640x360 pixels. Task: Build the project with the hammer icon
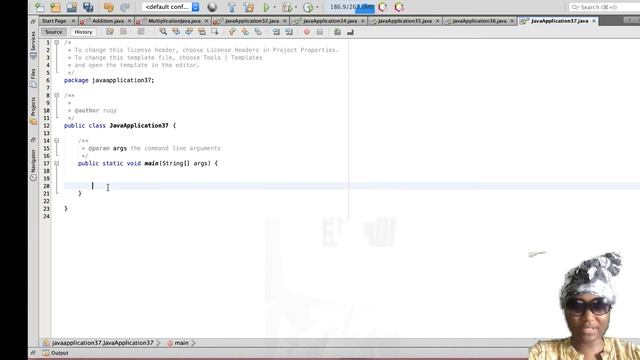pyautogui.click(x=232, y=7)
